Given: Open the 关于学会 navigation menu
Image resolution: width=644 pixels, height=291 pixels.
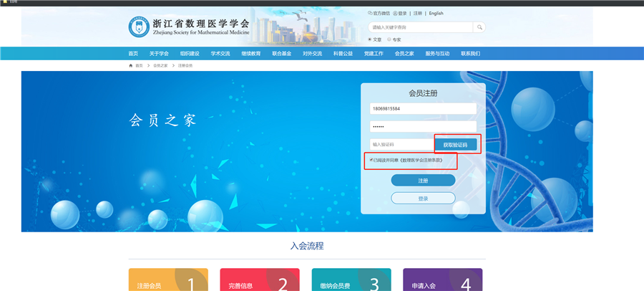Looking at the screenshot, I should click(x=159, y=54).
